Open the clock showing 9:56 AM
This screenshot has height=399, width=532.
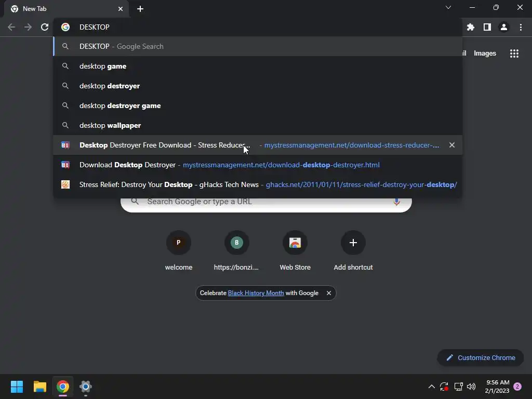tap(497, 387)
